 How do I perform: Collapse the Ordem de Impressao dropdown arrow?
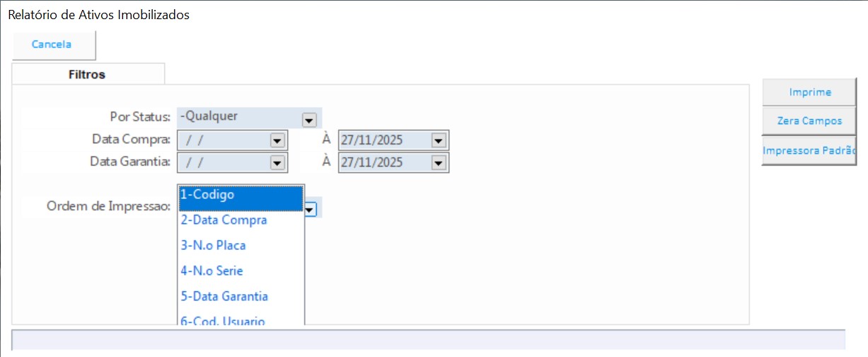311,209
